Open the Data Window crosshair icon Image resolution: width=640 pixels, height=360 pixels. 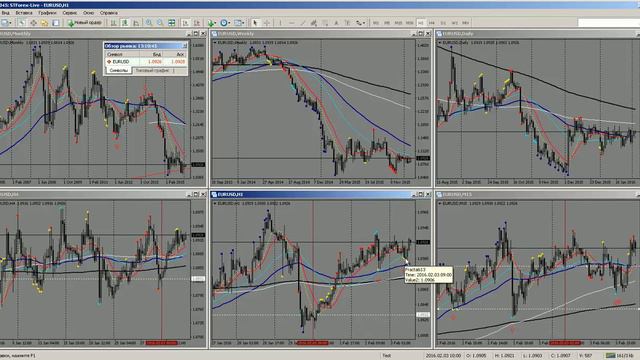(x=33, y=23)
